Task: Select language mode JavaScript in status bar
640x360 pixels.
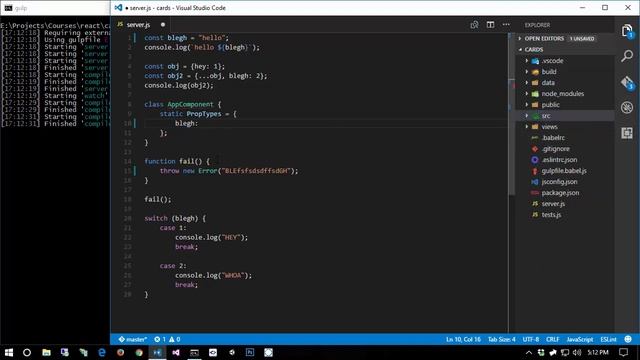Action: [580, 339]
